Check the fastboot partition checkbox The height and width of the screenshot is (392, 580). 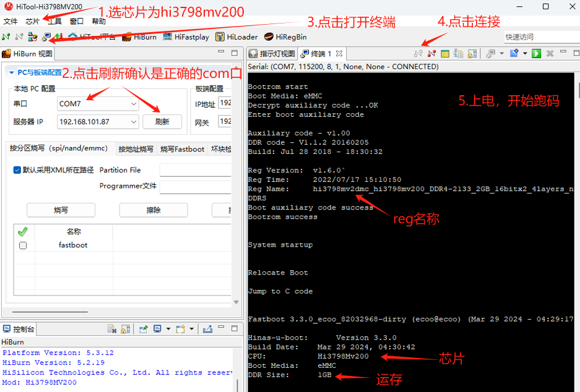23,245
